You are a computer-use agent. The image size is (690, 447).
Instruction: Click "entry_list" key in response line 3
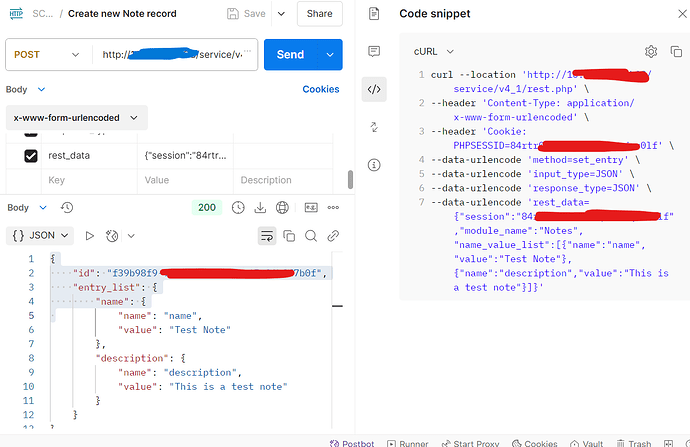tap(106, 288)
